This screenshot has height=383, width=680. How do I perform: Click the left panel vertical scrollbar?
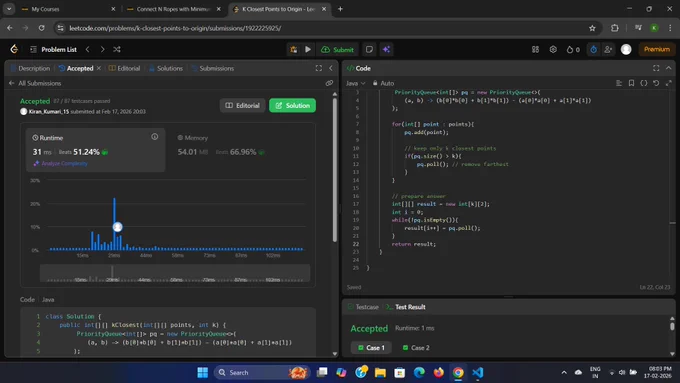334,169
